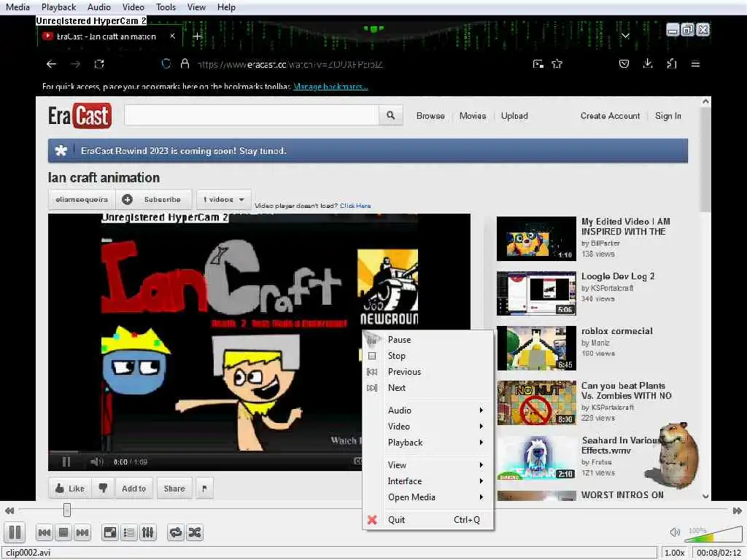Image resolution: width=747 pixels, height=560 pixels.
Task: Click seek forward arrows beside seek bar
Action: tap(737, 510)
